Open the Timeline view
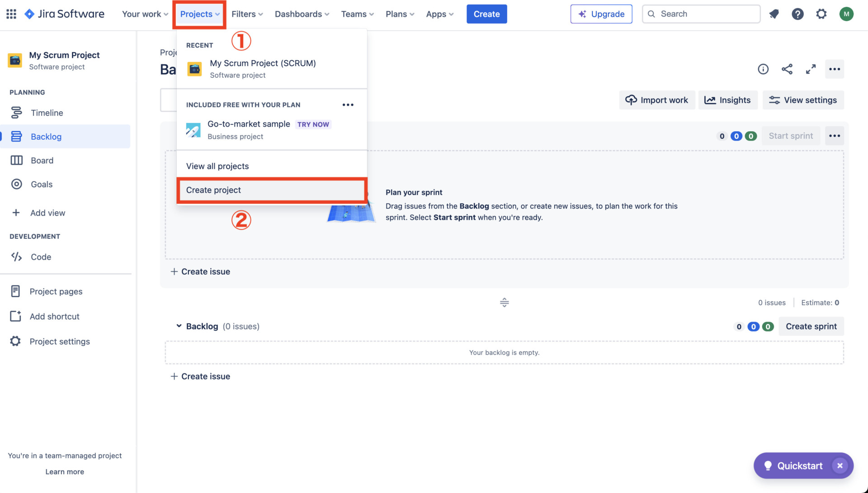Viewport: 868px width, 493px height. [47, 113]
